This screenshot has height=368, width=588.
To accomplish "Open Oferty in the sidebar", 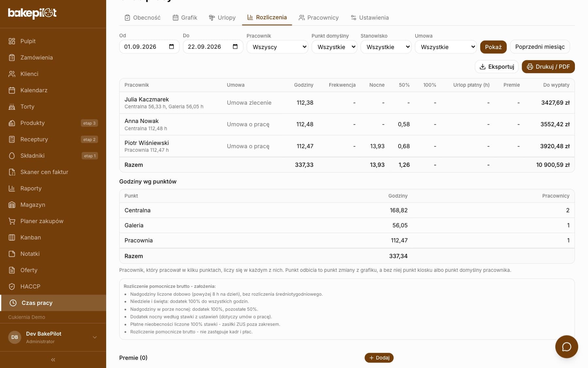I will click(x=53, y=270).
